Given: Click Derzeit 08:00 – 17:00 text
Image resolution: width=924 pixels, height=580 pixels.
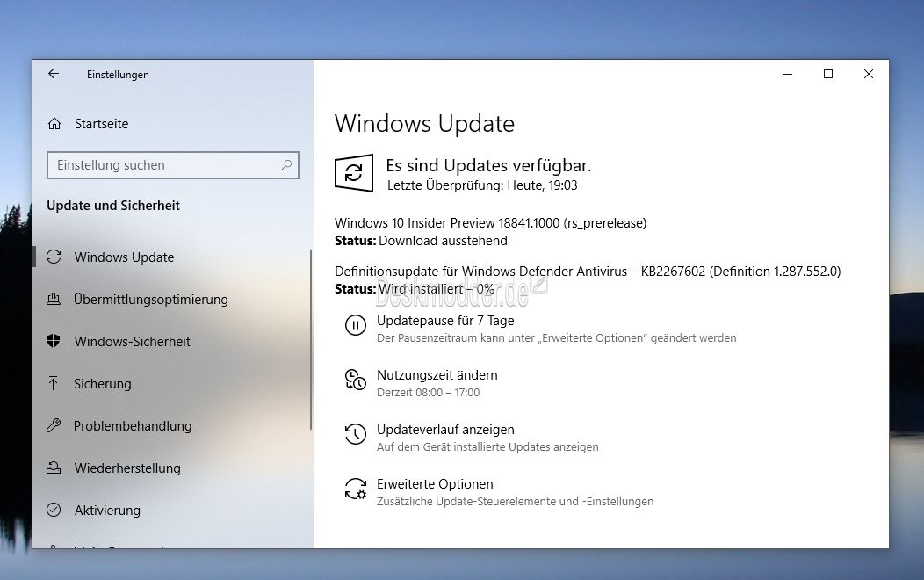Looking at the screenshot, I should coord(429,393).
